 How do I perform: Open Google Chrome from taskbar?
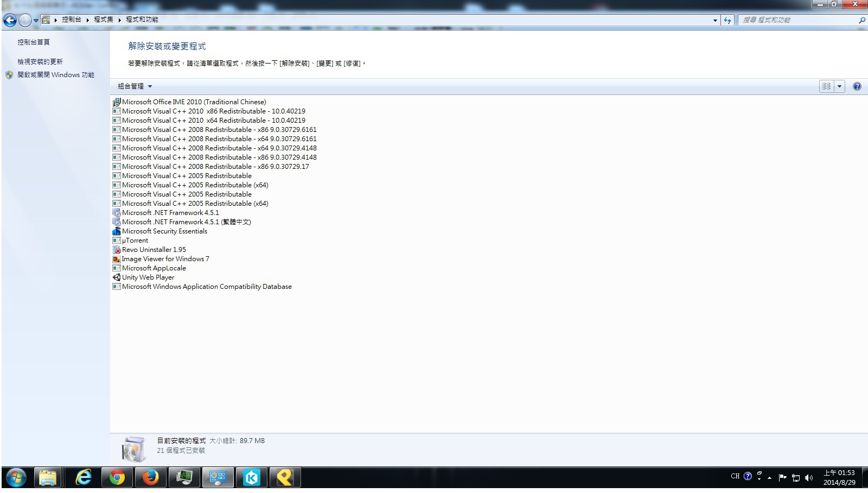pyautogui.click(x=117, y=478)
